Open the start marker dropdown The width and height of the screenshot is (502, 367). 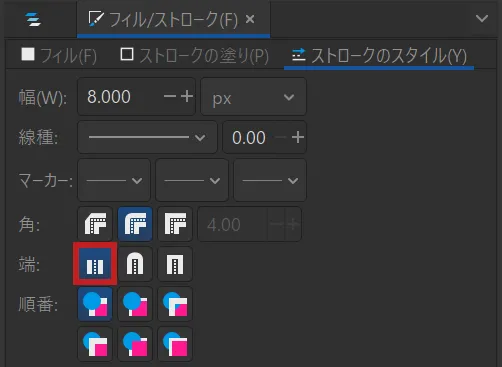(114, 180)
